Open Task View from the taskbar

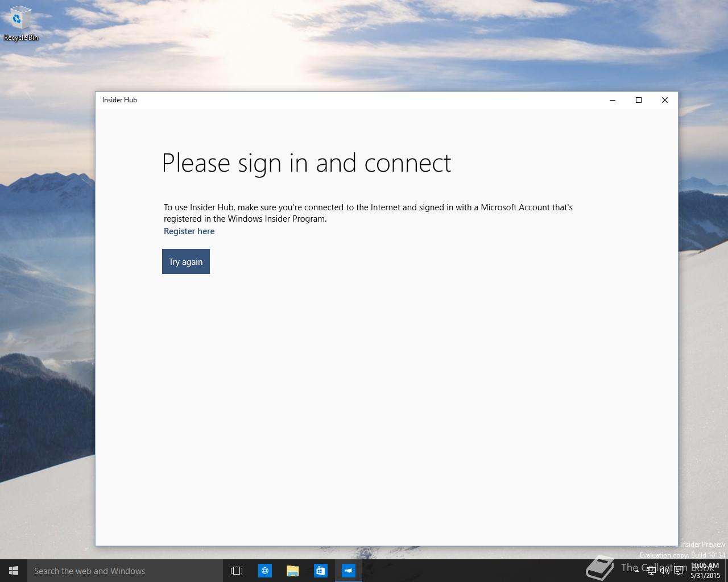237,571
